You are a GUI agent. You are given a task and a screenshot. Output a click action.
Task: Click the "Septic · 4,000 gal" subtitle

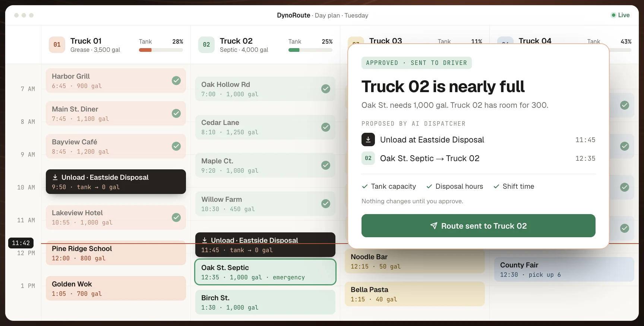click(244, 50)
